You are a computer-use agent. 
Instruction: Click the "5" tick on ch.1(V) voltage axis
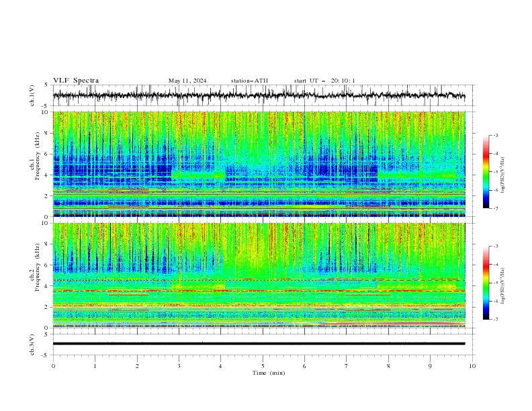coord(46,85)
